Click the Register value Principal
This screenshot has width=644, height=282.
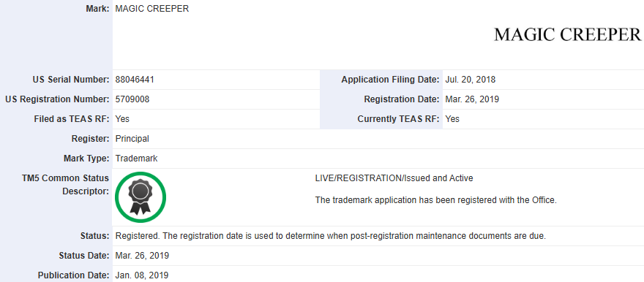[132, 139]
